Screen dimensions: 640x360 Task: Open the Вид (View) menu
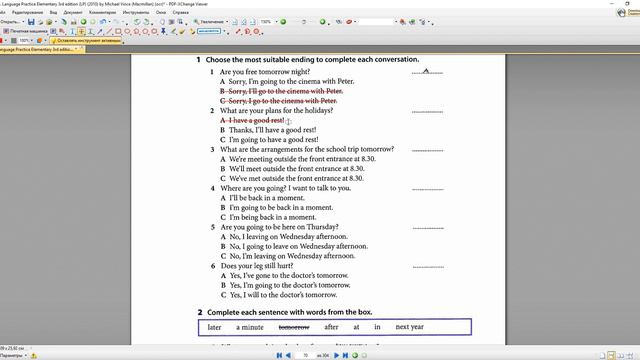(53, 13)
